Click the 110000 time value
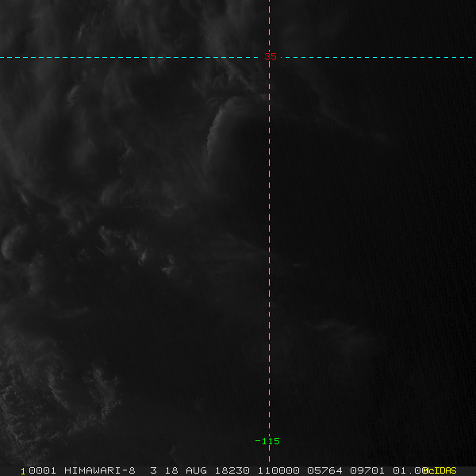The image size is (476, 476). pos(278,470)
